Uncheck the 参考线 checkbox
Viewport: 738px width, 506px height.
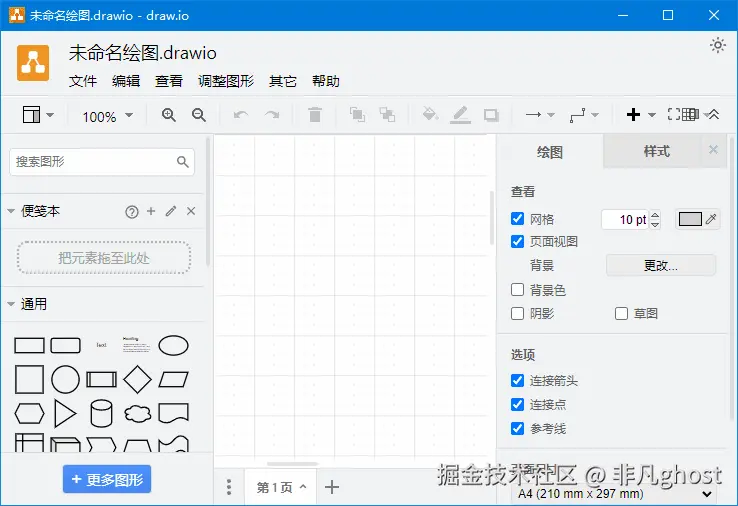[517, 428]
